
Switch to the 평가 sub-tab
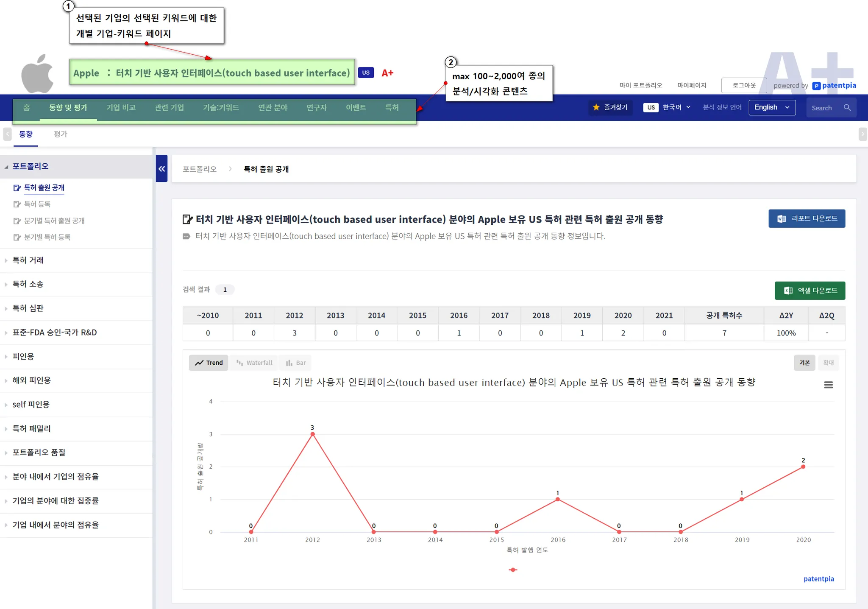point(60,134)
